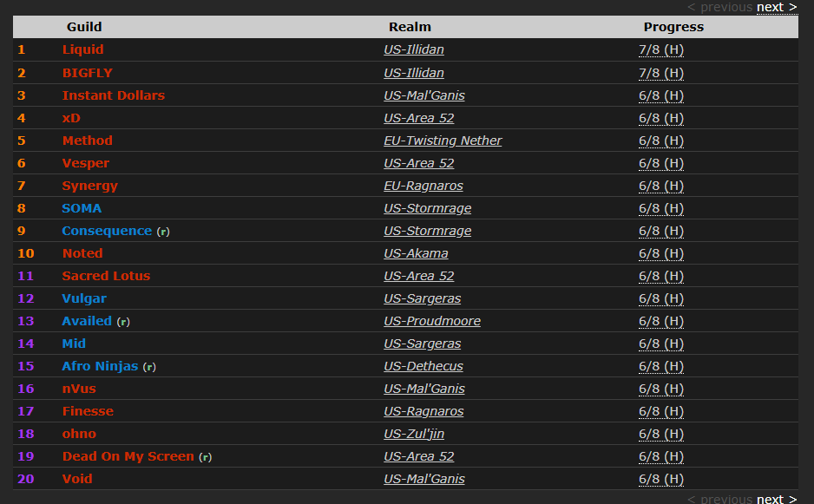The width and height of the screenshot is (814, 504).
Task: Open US-Sargeras realm in Vulgar's row
Action: pos(422,298)
